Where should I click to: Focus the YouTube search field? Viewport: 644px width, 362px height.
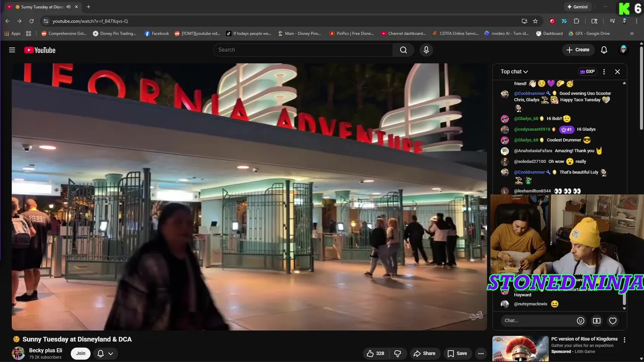303,50
